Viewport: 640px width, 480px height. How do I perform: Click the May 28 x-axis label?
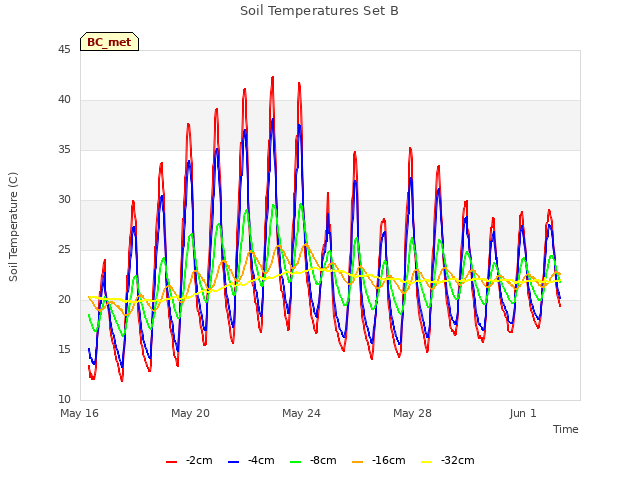pyautogui.click(x=412, y=413)
